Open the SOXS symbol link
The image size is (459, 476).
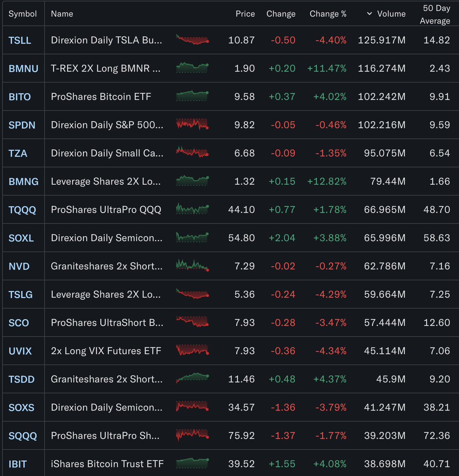tap(21, 407)
